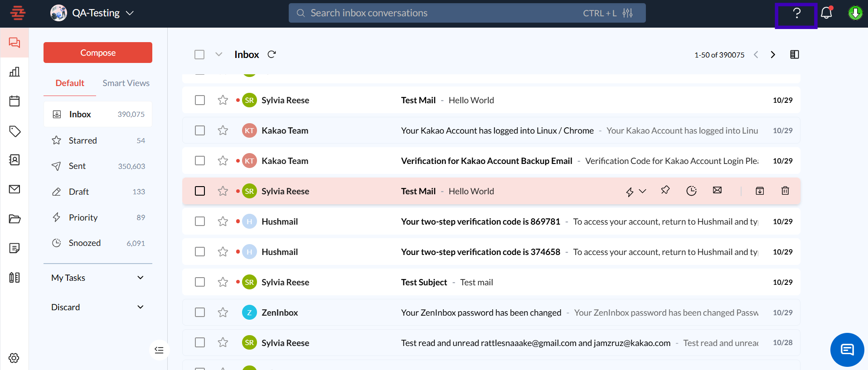This screenshot has height=370, width=868.
Task: Click the trash icon on highlighted Test Mail row
Action: [x=785, y=191]
